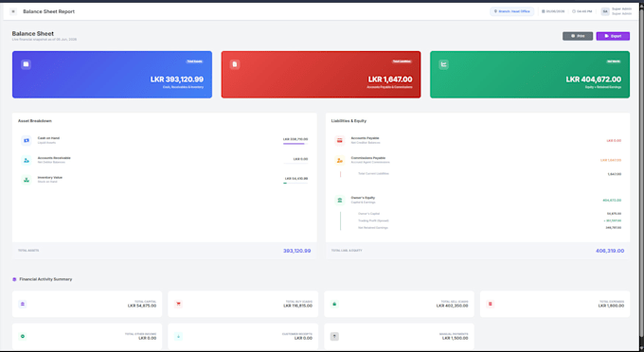Select LKR 404,672.00 on green card
The height and width of the screenshot is (352, 644).
[594, 79]
